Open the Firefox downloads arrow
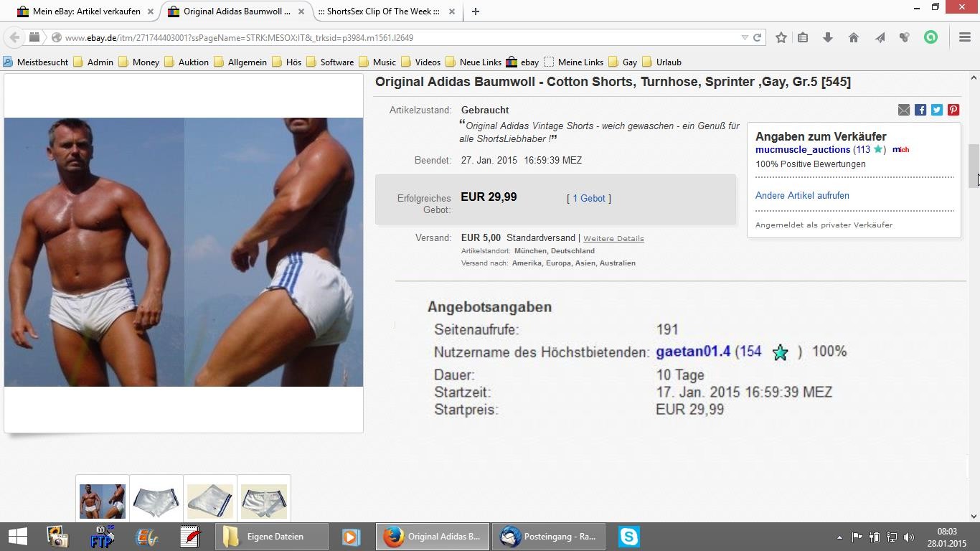The width and height of the screenshot is (980, 551). pyautogui.click(x=828, y=38)
